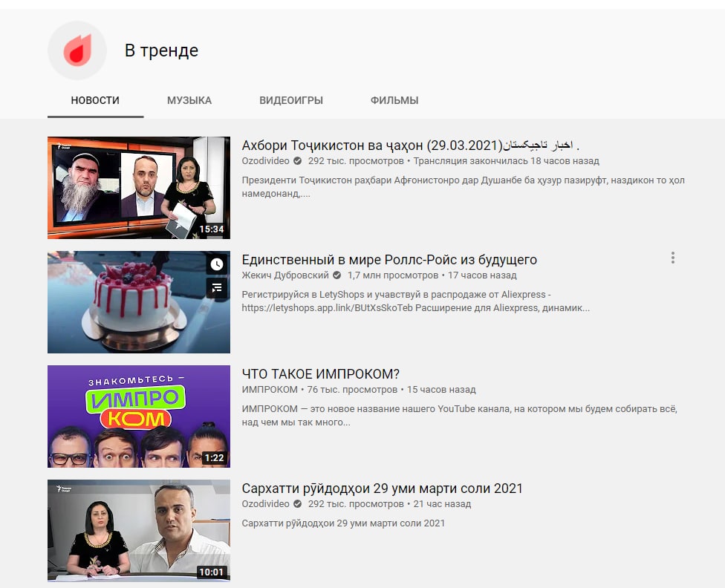Open video ЧТО ТАКОЕ ИМПРОКОМ?
The height and width of the screenshot is (588, 725).
click(x=320, y=374)
